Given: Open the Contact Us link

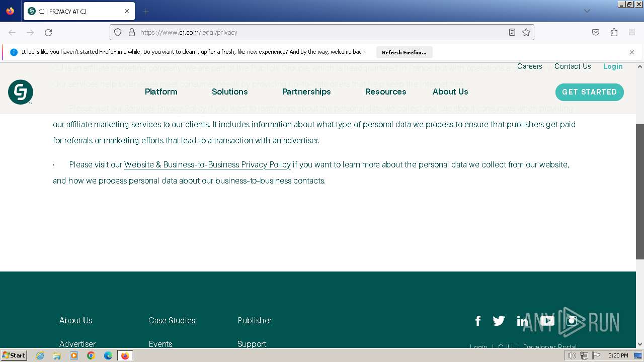Looking at the screenshot, I should coord(573,66).
